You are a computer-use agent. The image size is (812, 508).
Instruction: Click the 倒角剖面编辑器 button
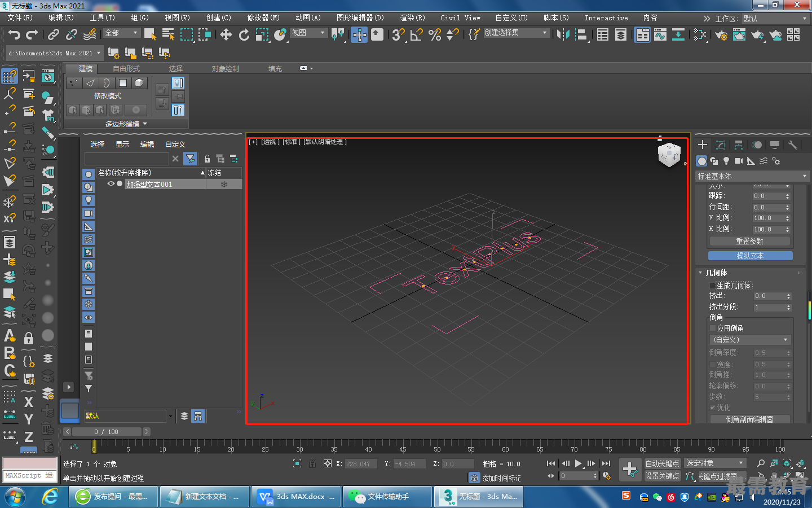[x=749, y=419]
